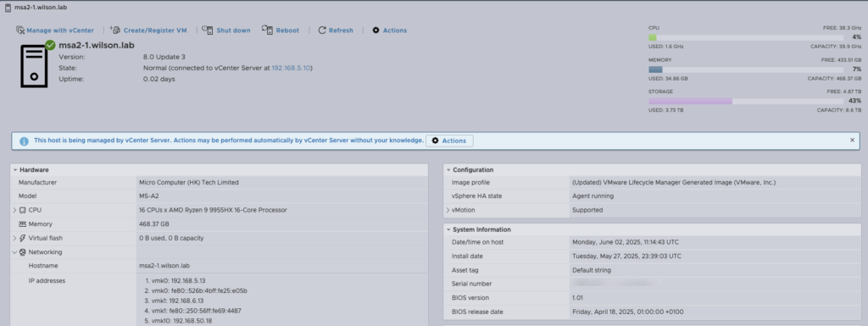Viewport: 868px width, 326px height.
Task: Collapse the Configuration panel
Action: point(448,170)
